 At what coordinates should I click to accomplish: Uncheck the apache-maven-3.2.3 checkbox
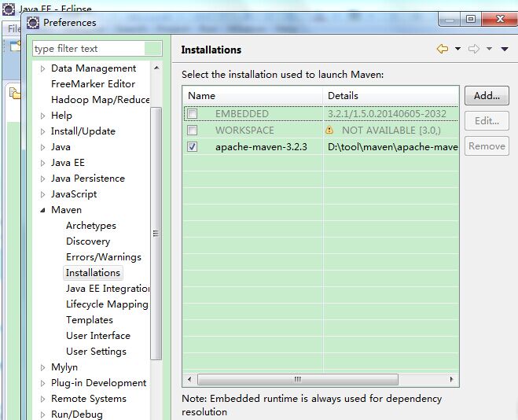192,147
